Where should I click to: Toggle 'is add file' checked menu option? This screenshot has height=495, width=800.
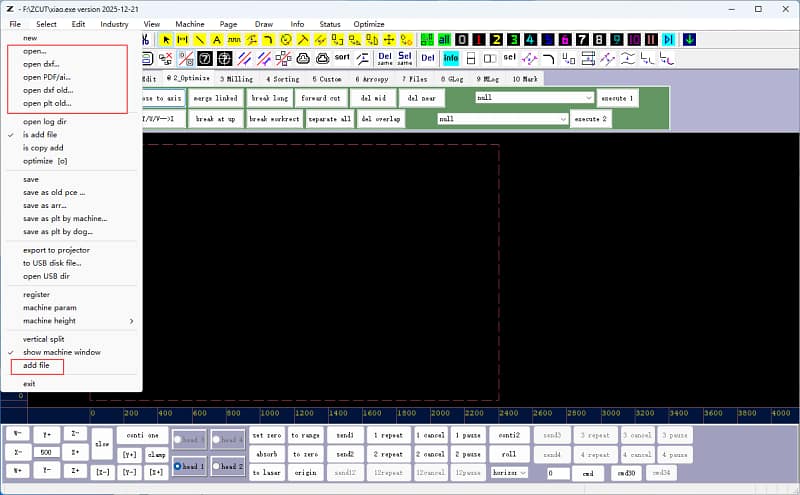40,135
